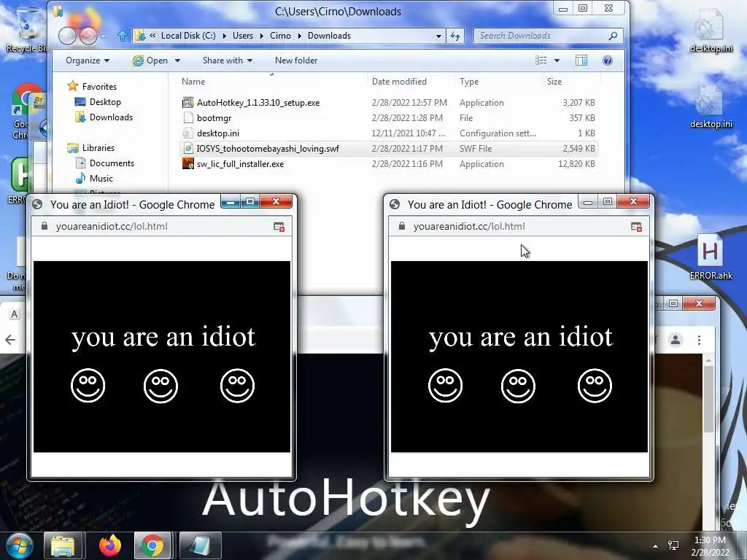The height and width of the screenshot is (560, 747).
Task: Expand the Open button dropdown arrow
Action: (x=177, y=61)
